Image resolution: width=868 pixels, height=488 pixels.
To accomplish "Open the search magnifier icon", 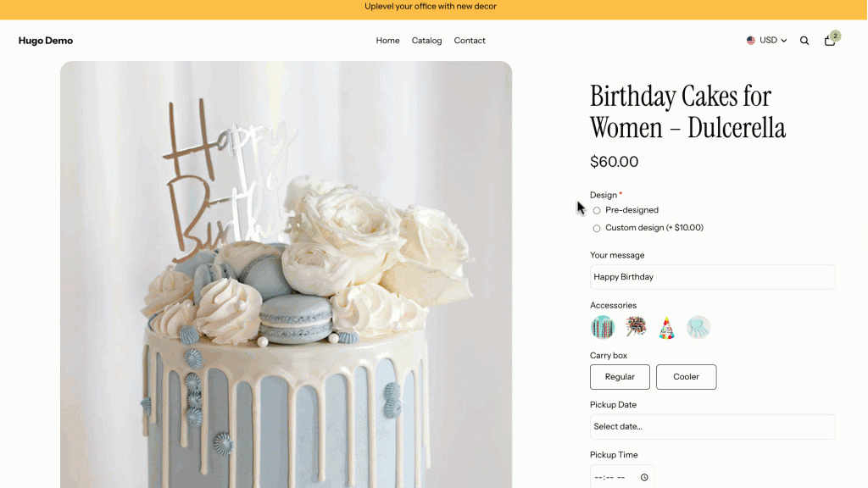I will pyautogui.click(x=804, y=41).
